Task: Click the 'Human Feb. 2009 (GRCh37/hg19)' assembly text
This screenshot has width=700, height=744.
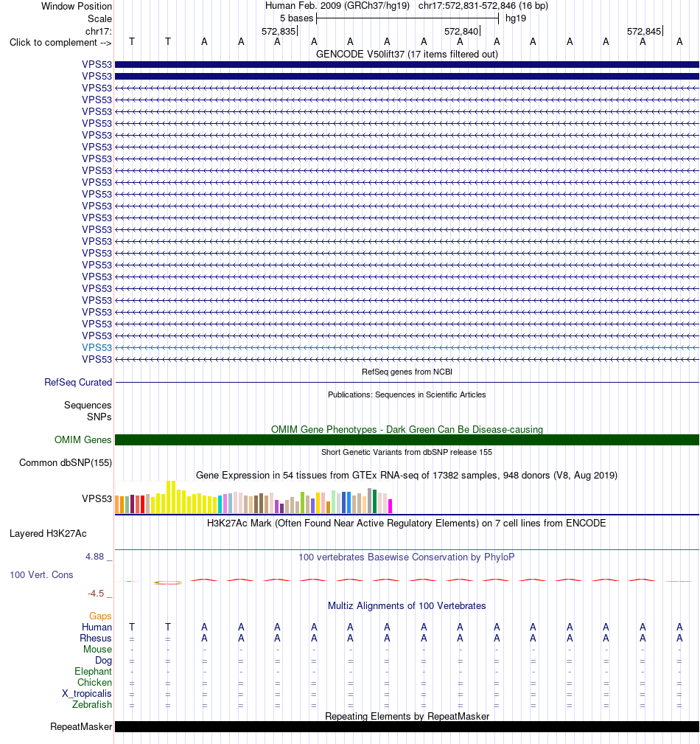Action: coord(337,6)
